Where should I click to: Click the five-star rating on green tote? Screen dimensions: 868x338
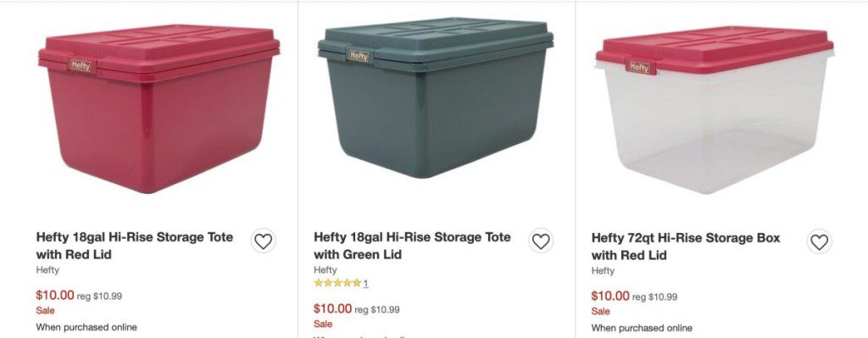337,283
